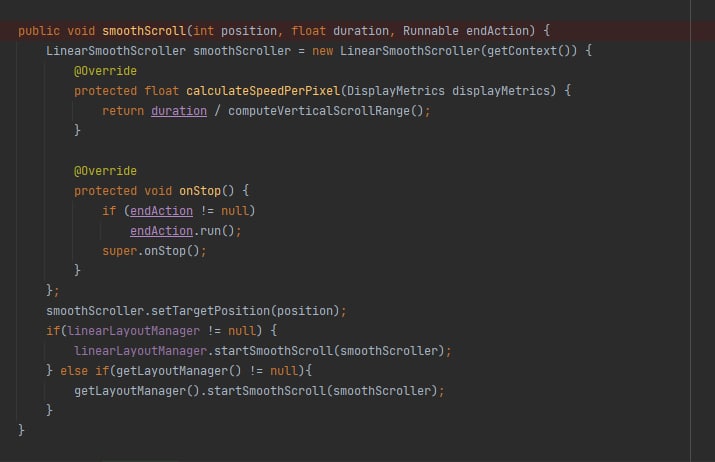
Task: Click the first @Override annotation
Action: pos(105,71)
